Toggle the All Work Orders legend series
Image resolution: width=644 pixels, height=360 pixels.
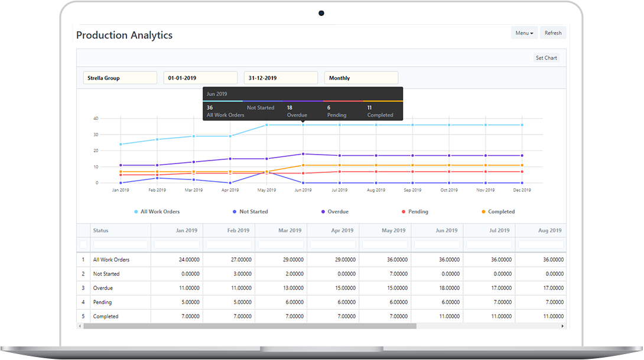pos(160,212)
